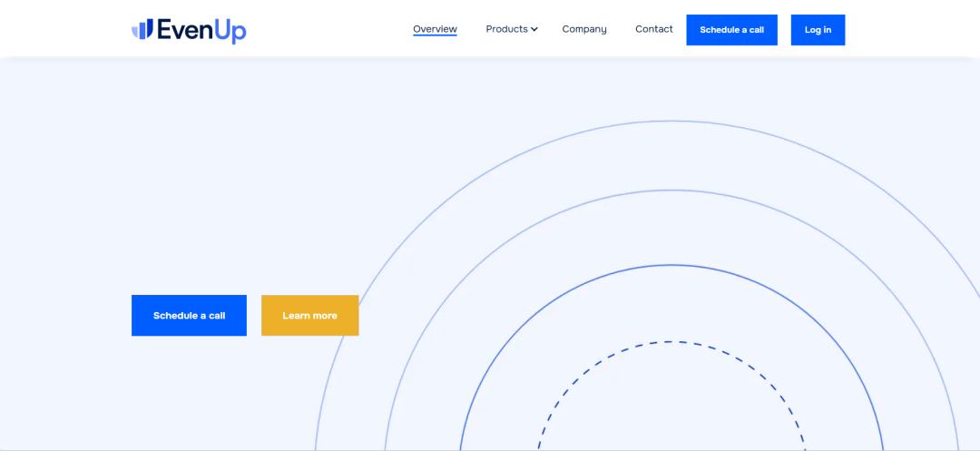Click the dark "Even" text in the logo
The image size is (980, 451).
185,30
